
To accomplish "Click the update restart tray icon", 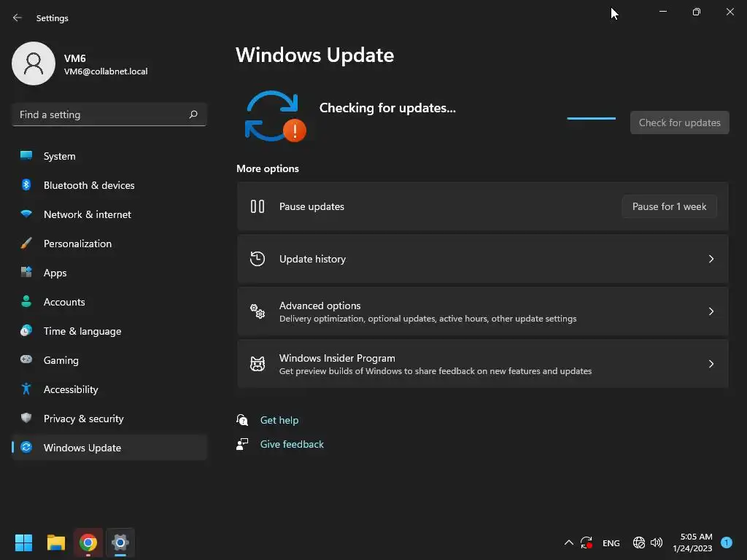I will (587, 542).
